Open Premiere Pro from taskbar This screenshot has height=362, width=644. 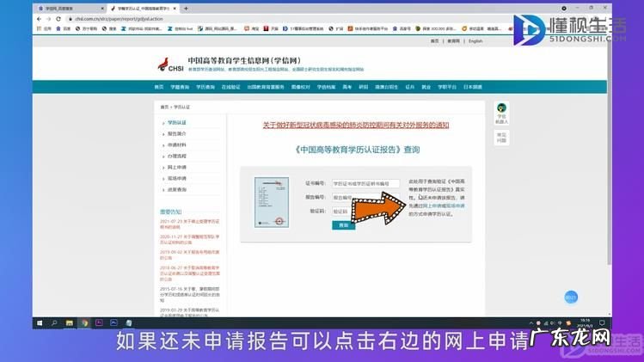[x=99, y=323]
